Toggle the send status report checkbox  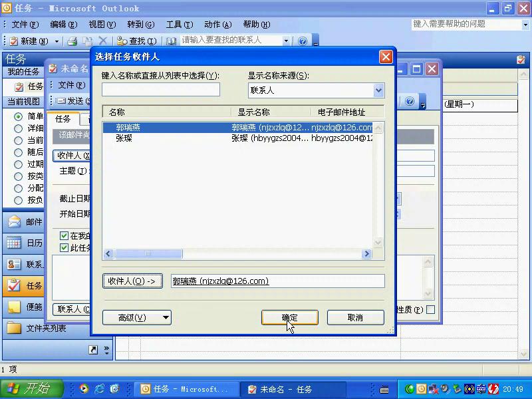point(64,247)
